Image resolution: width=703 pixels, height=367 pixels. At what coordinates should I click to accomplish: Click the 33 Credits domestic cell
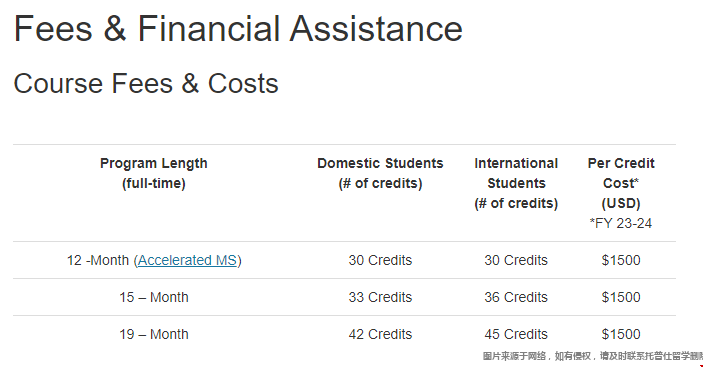tap(380, 297)
